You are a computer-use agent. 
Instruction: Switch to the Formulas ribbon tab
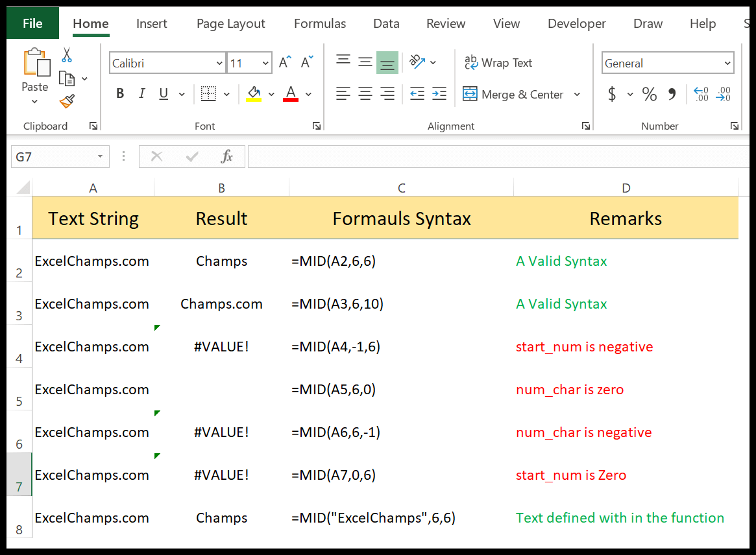coord(319,23)
